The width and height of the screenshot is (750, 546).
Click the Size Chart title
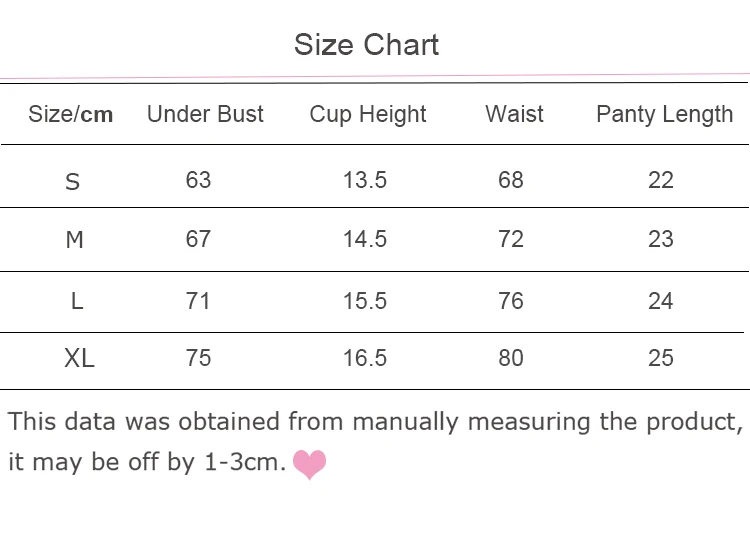pos(367,45)
